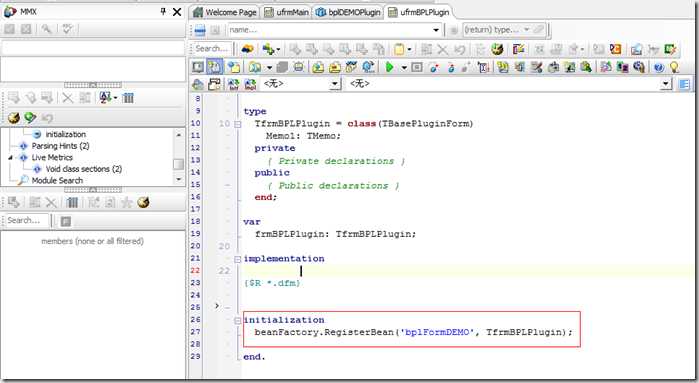Select the Live Metrics tree item
This screenshot has height=383, width=699.
click(x=52, y=157)
